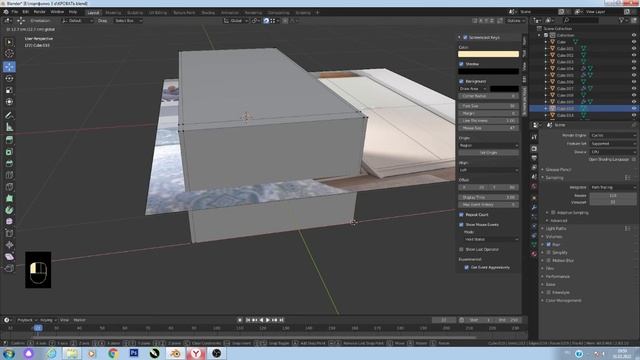Open Global transform orientation dropdown

tap(236, 20)
